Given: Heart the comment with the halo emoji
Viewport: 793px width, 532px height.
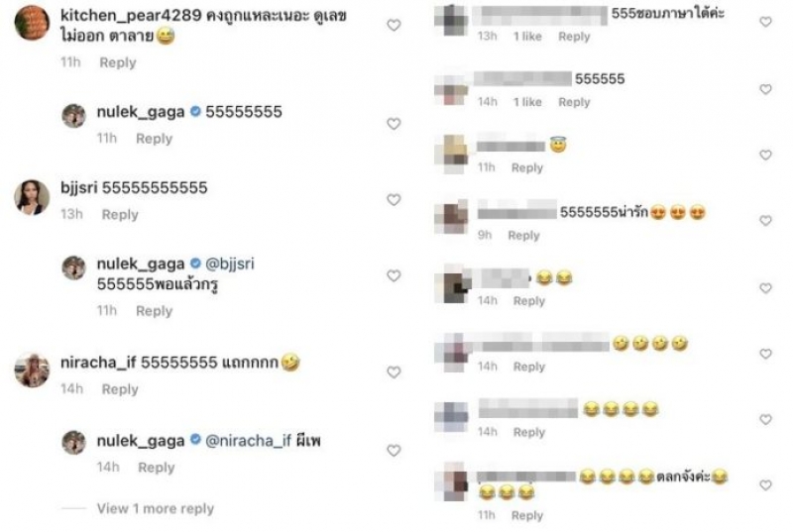Looking at the screenshot, I should click(765, 156).
